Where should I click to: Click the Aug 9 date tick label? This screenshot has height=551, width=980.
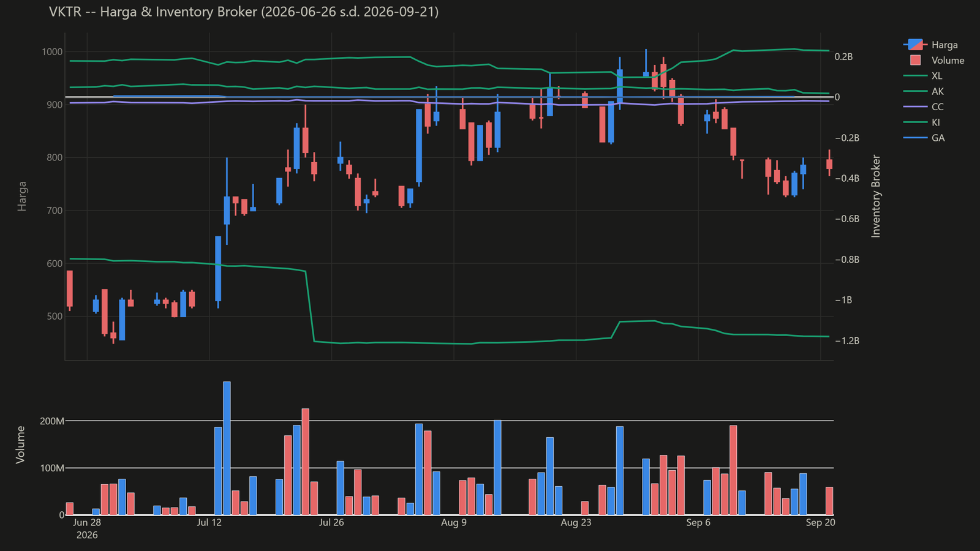[454, 522]
